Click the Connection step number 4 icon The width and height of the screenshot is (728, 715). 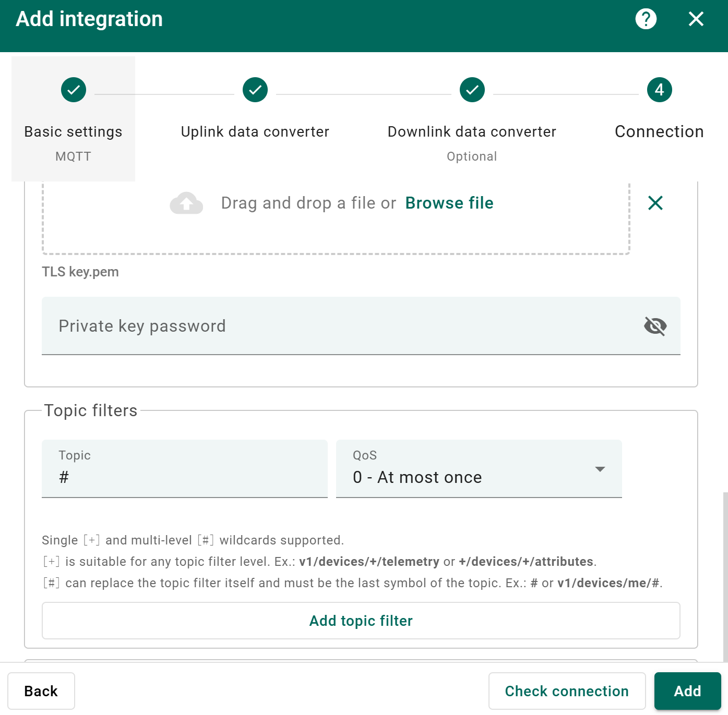[x=659, y=90]
